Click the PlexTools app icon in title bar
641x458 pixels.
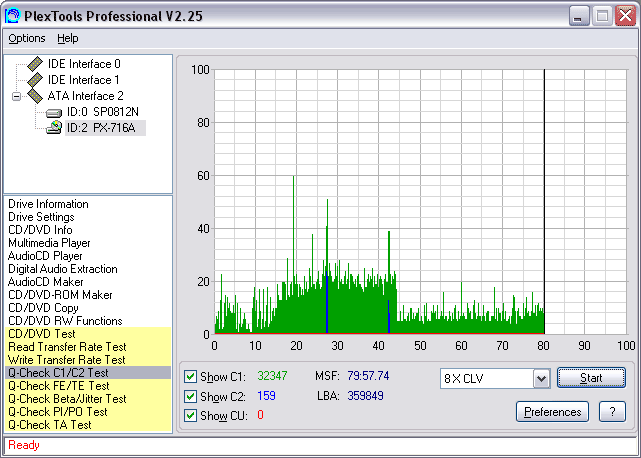(12, 16)
